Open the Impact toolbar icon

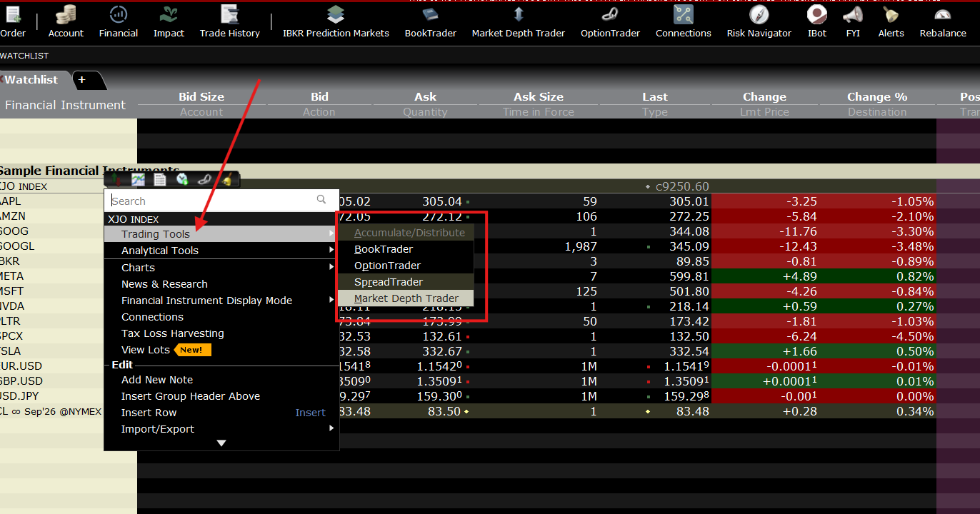[x=169, y=21]
